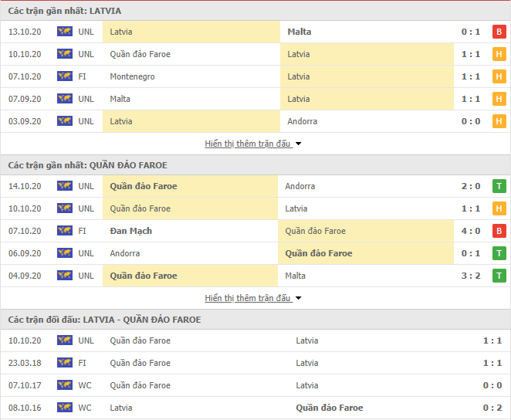Click the dropdown arrow beside the first 'Hiển thị thêm trận đấu'
The image size is (511, 420).
(298, 144)
